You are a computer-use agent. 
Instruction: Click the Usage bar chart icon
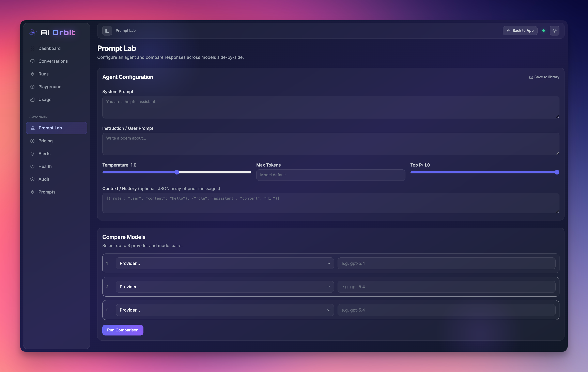coord(32,99)
